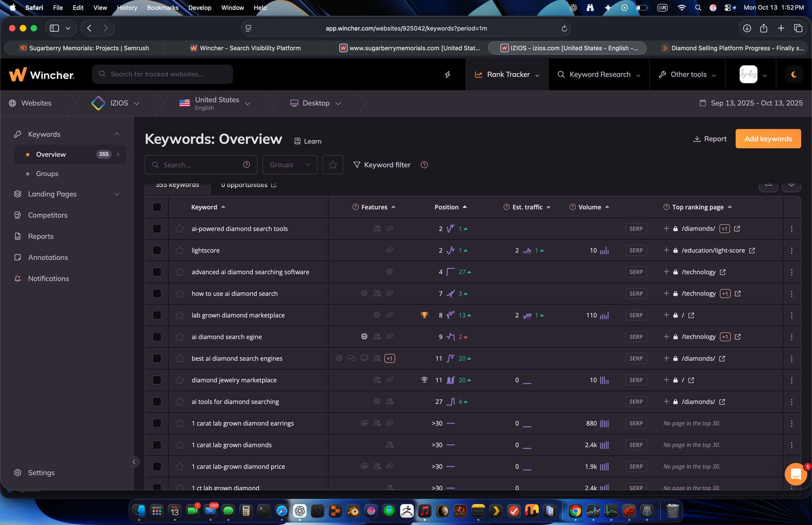Click SERP button for ai diamond search egine
812x525 pixels.
click(x=636, y=337)
